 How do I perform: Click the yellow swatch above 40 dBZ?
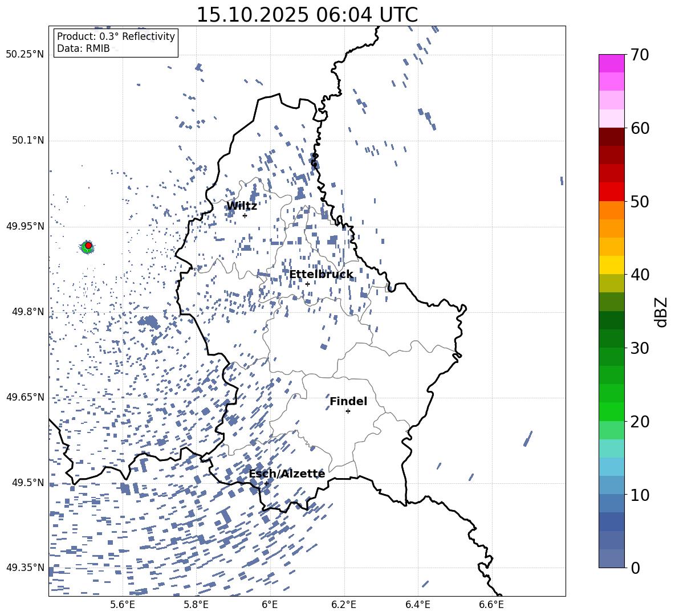(611, 265)
